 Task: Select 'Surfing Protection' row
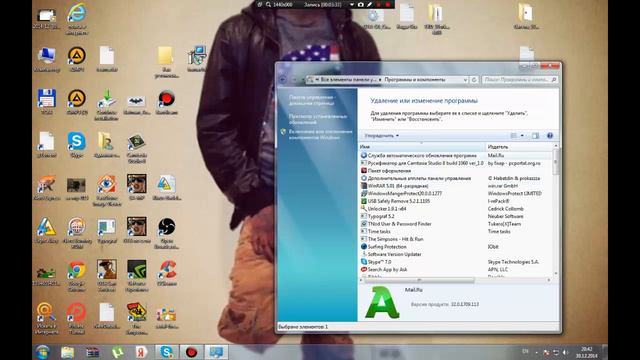(456, 247)
